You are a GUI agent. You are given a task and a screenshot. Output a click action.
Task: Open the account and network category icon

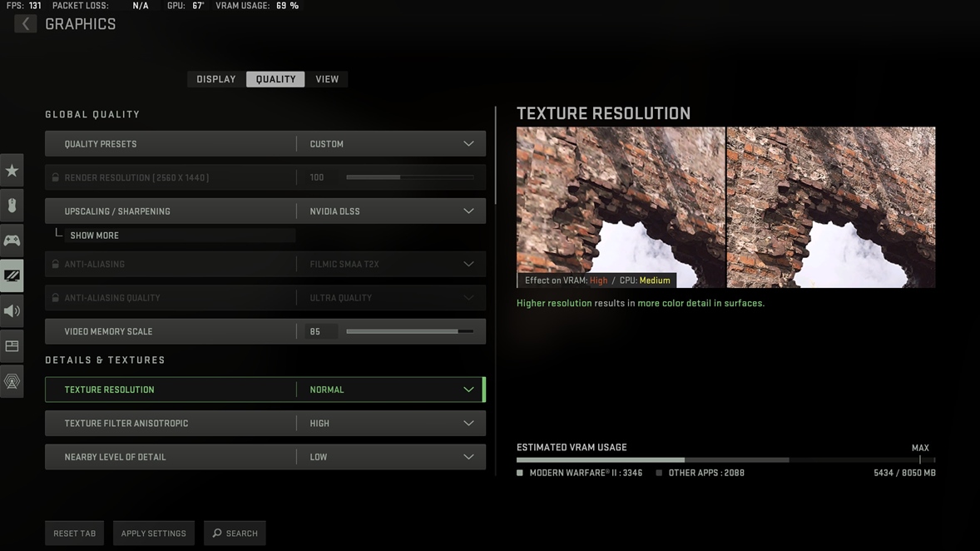[x=12, y=381]
